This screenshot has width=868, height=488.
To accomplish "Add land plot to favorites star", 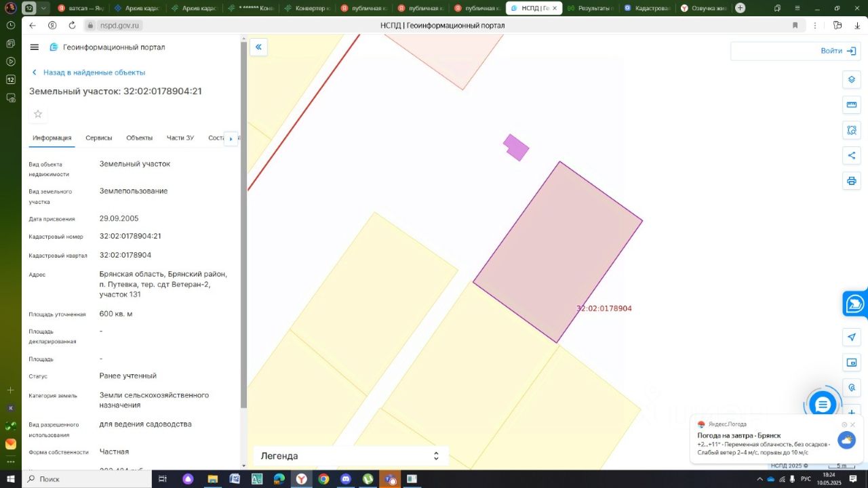I will [38, 114].
